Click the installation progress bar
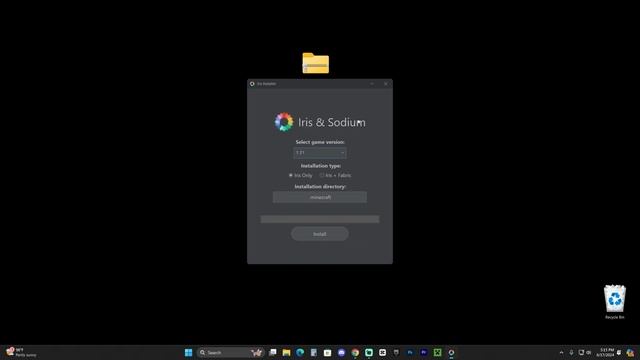Screen dimensions: 640x360 tap(320, 219)
